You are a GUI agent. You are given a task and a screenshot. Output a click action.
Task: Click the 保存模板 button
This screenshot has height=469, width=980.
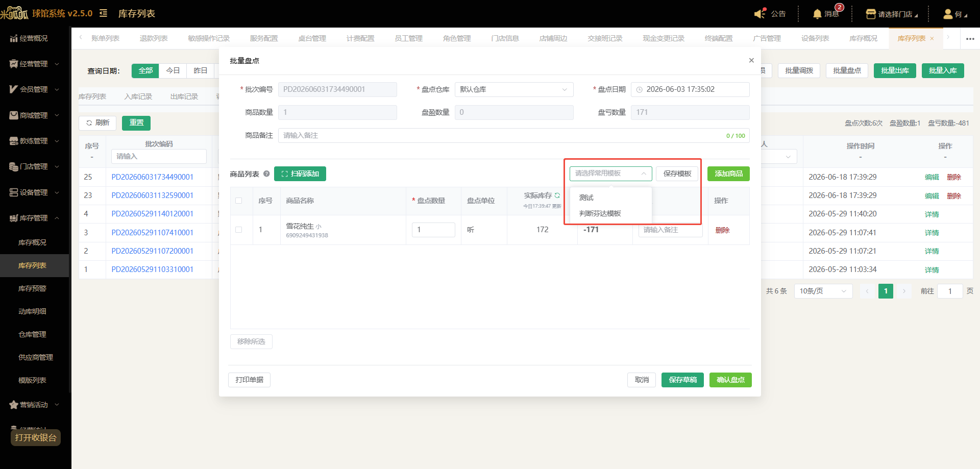click(677, 174)
